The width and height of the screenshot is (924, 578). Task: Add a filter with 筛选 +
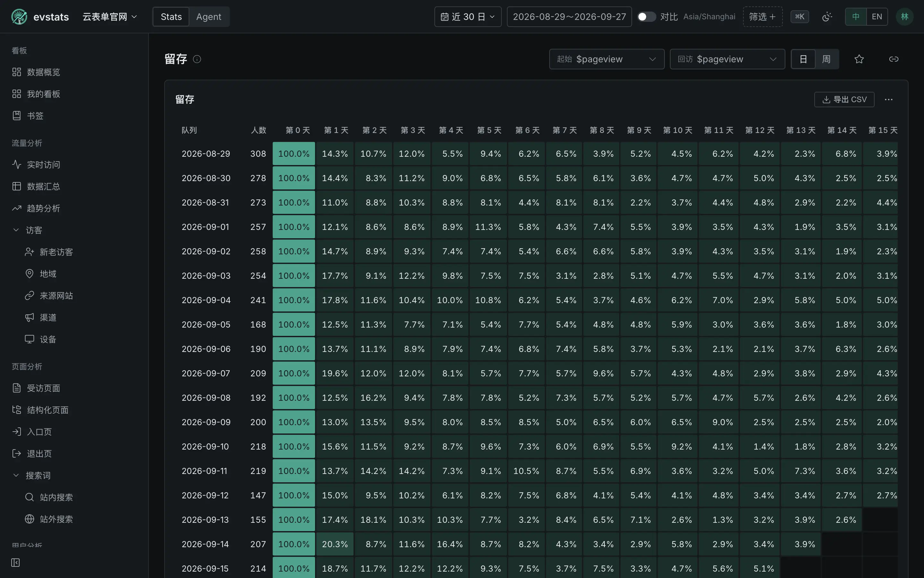pyautogui.click(x=763, y=17)
